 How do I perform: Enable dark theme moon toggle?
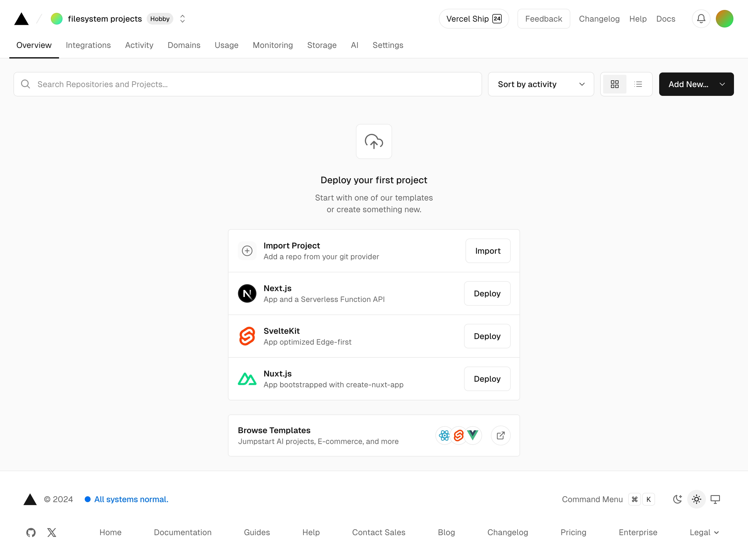pos(677,499)
